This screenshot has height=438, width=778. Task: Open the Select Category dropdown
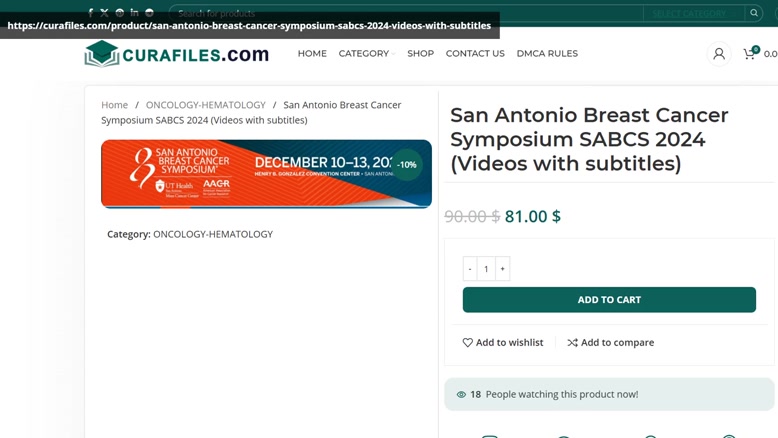[694, 13]
